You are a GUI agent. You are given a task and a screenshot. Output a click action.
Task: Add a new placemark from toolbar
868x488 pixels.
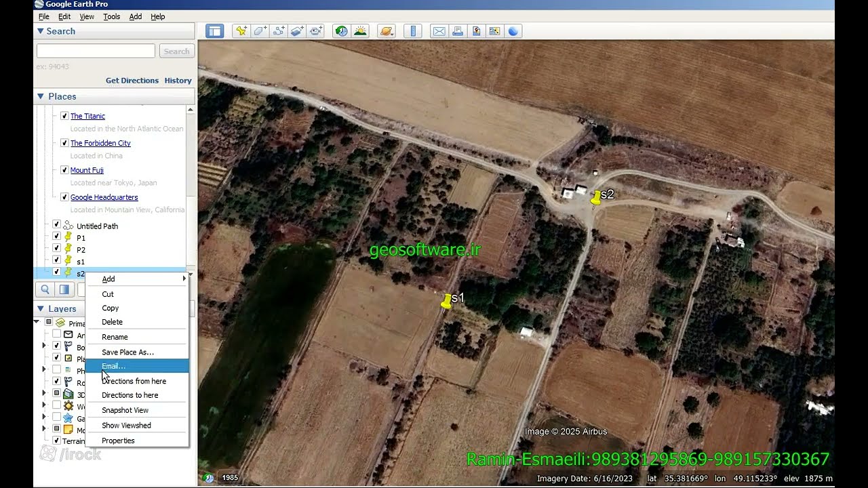pyautogui.click(x=241, y=30)
